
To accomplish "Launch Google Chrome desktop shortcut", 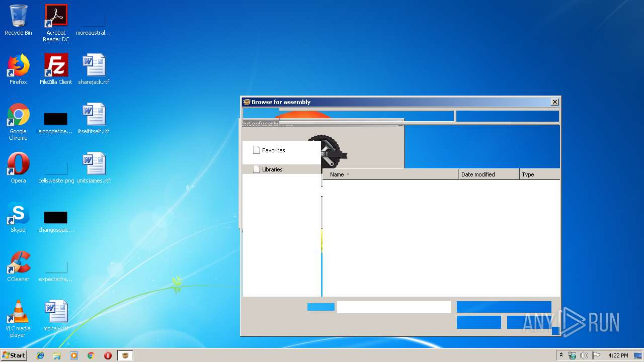I will tap(18, 122).
